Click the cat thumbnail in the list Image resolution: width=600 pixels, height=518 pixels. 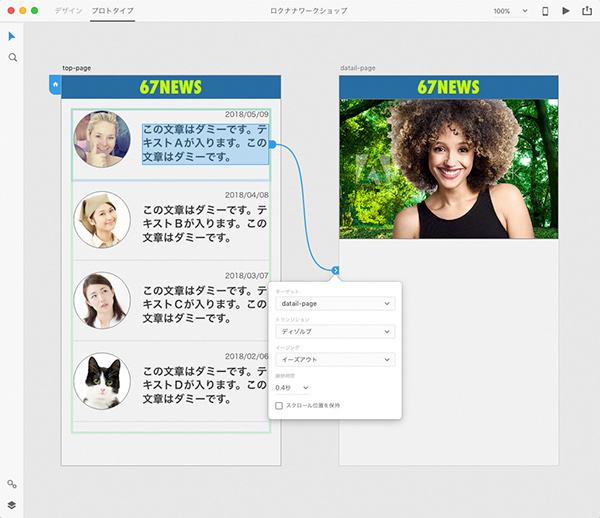click(x=102, y=381)
